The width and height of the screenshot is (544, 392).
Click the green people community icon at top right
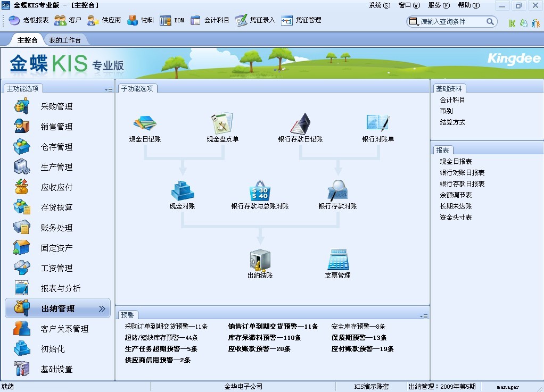(524, 23)
